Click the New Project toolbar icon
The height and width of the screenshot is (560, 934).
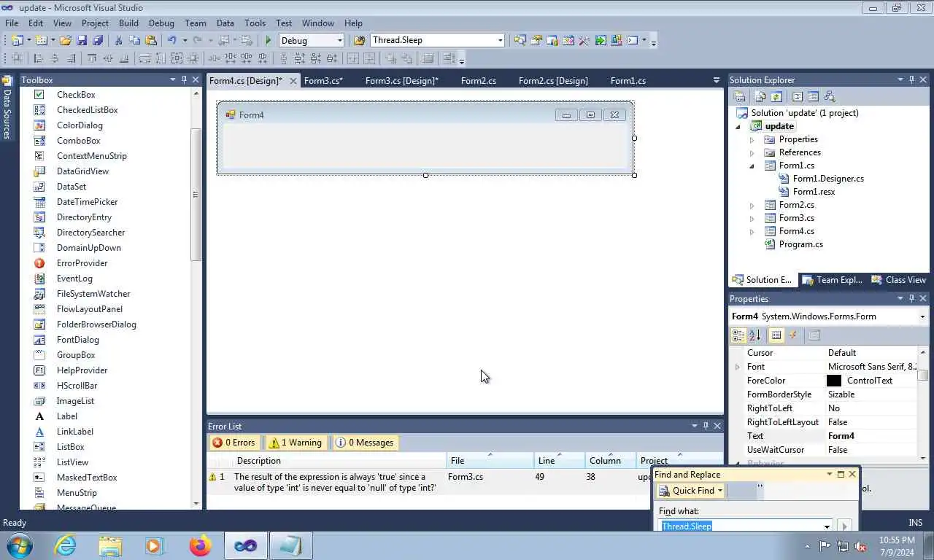tap(17, 40)
